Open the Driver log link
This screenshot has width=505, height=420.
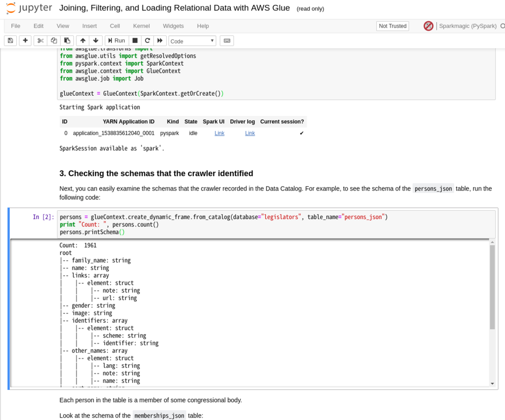click(x=250, y=133)
